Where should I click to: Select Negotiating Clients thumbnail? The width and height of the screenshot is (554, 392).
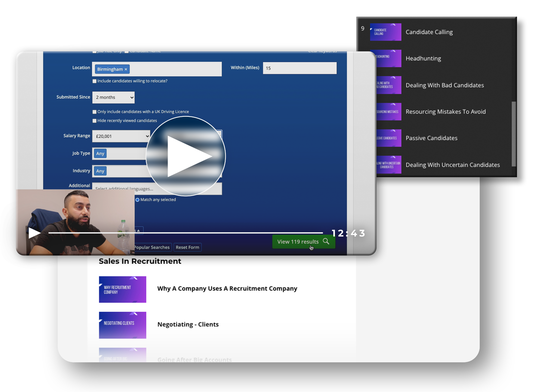122,325
